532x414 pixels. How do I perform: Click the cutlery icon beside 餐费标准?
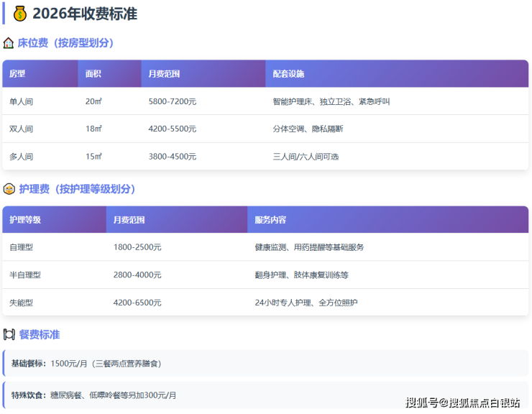9,334
